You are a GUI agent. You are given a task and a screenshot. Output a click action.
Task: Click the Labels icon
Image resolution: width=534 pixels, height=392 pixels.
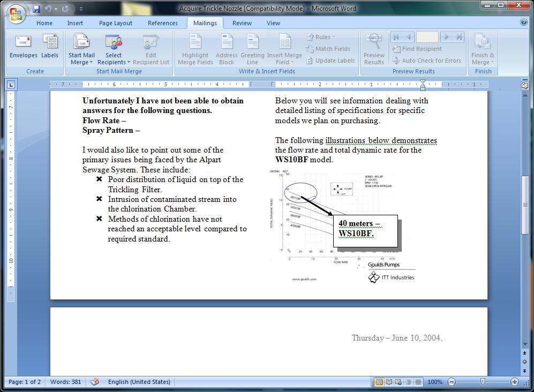[x=50, y=46]
